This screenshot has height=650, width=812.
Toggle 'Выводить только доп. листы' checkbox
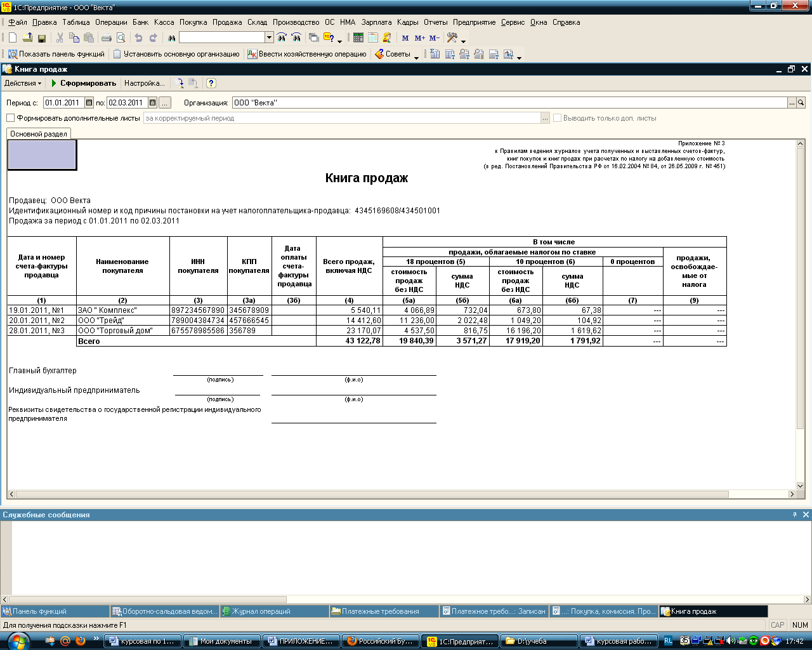[557, 118]
